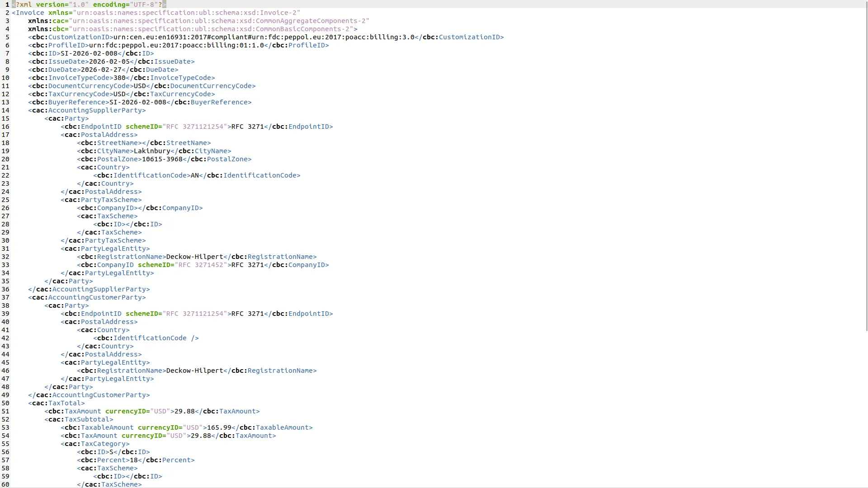Click the vertical scrollbar thumb
Image resolution: width=868 pixels, height=488 pixels.
pos(866,166)
